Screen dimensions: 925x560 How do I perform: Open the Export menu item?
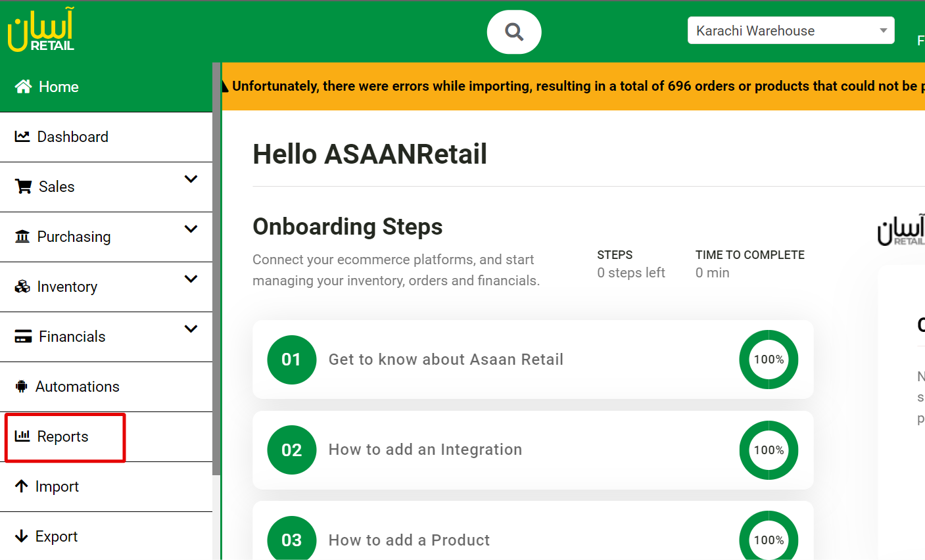pos(106,536)
